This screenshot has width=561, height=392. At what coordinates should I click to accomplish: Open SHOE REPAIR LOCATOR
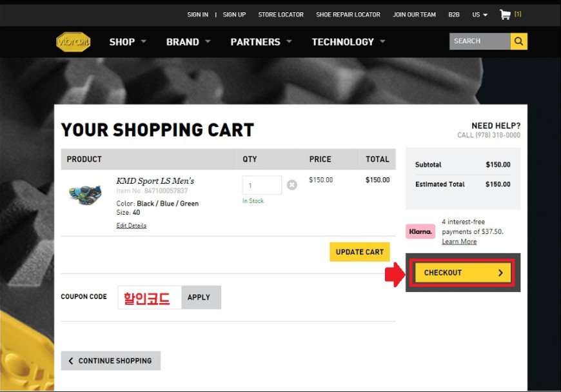[348, 15]
